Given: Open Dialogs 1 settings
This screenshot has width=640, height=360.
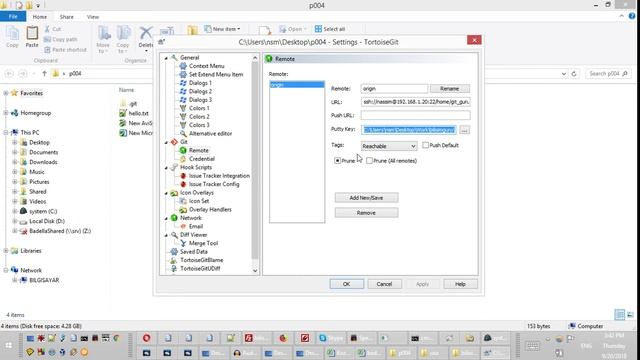Looking at the screenshot, I should click(200, 83).
